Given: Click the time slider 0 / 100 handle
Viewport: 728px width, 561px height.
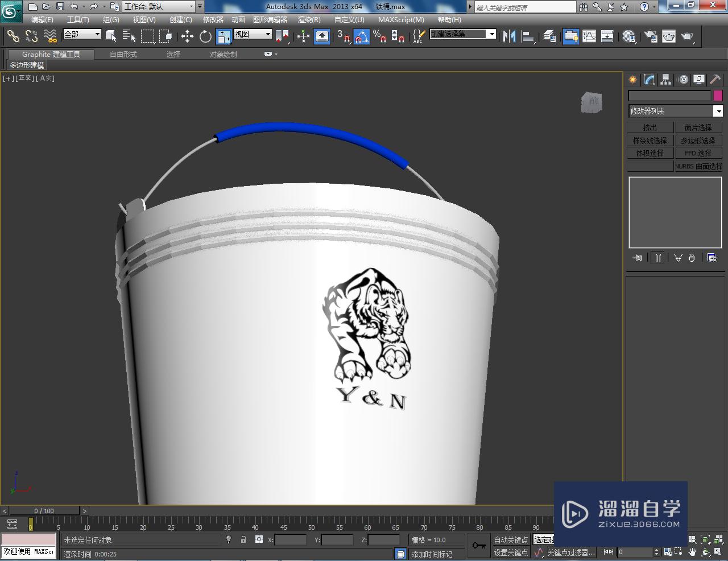Looking at the screenshot, I should point(44,511).
